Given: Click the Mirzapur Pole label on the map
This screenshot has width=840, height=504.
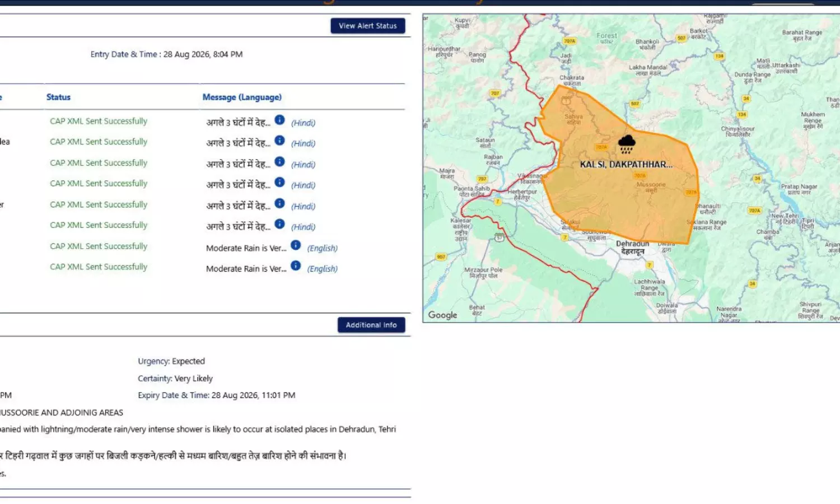Looking at the screenshot, I should [x=483, y=273].
